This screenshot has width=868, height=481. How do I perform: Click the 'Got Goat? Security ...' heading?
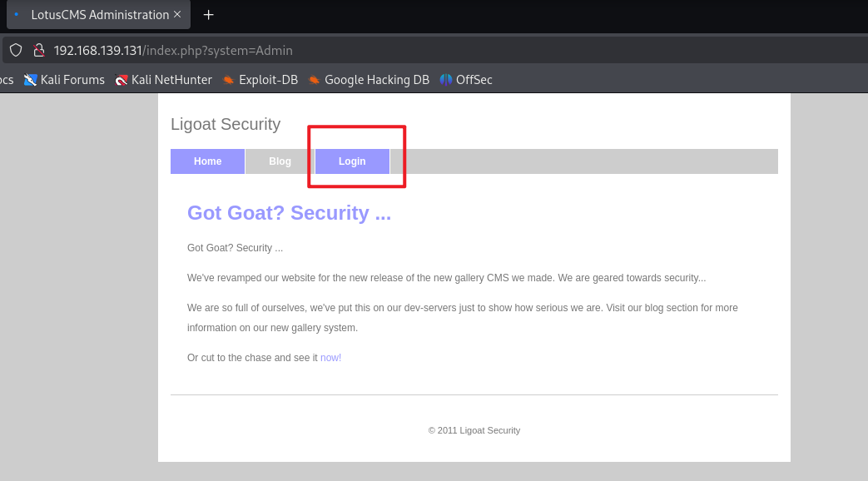click(289, 212)
